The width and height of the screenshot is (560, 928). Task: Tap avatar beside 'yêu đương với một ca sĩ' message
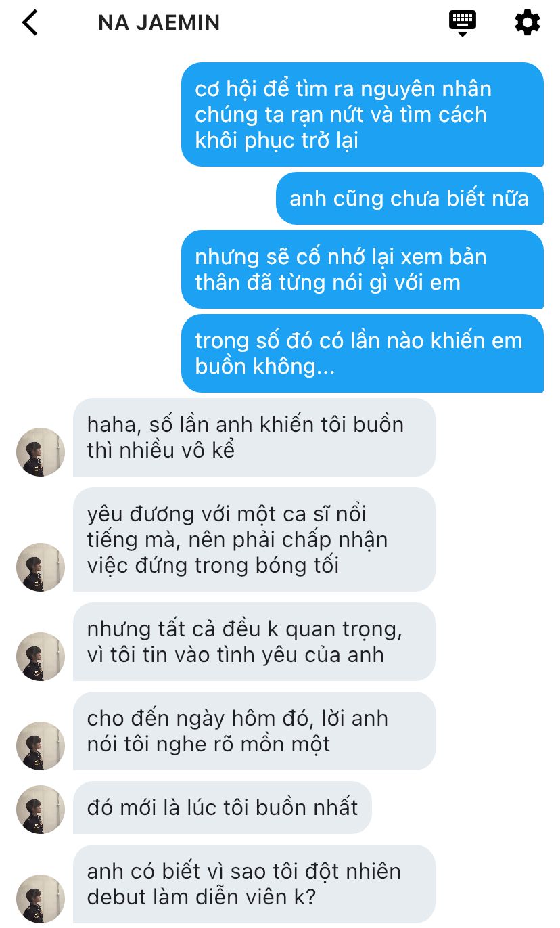click(41, 567)
